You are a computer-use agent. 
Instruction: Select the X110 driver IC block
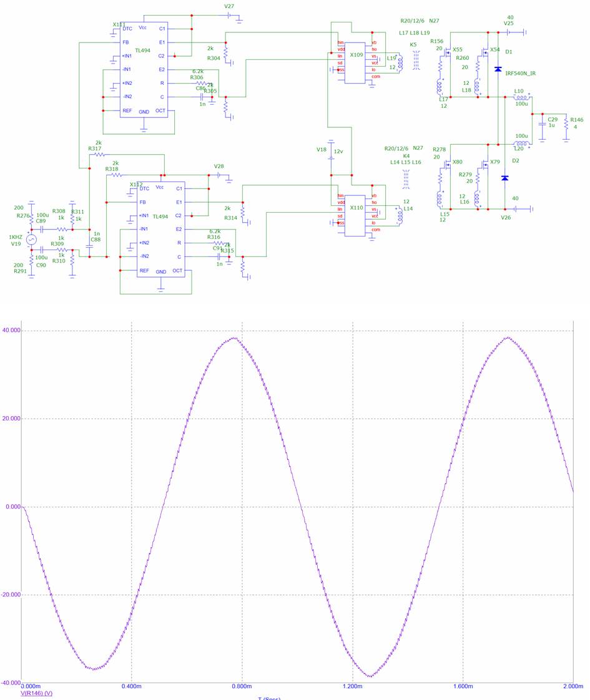[355, 216]
